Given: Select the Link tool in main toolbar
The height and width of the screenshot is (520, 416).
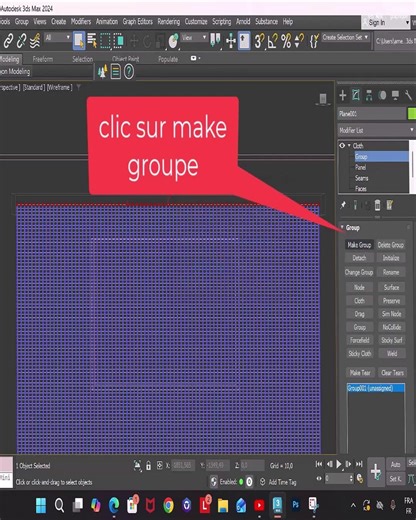Looking at the screenshot, I should click(x=8, y=41).
